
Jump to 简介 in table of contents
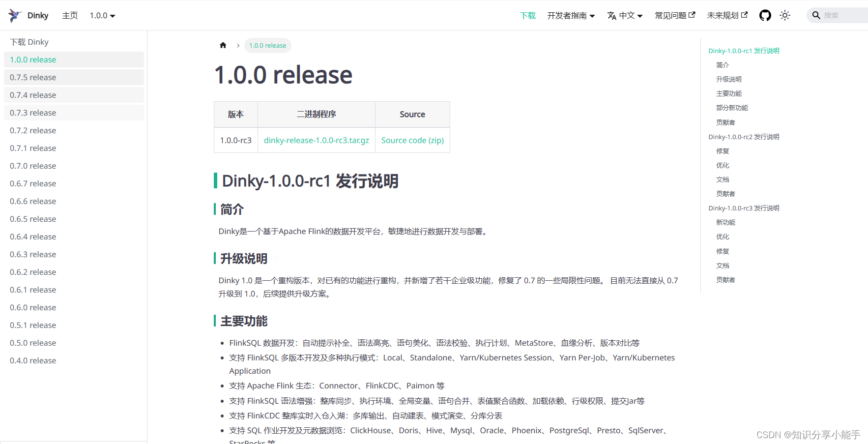point(723,65)
